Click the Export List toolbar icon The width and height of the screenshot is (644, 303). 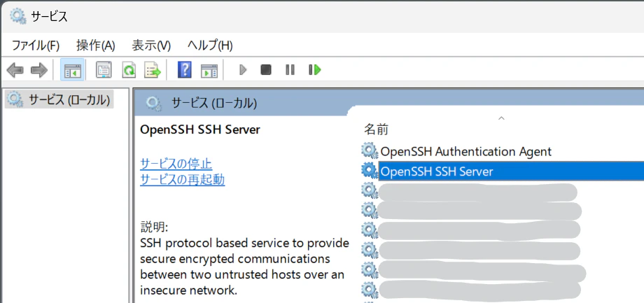pyautogui.click(x=153, y=70)
